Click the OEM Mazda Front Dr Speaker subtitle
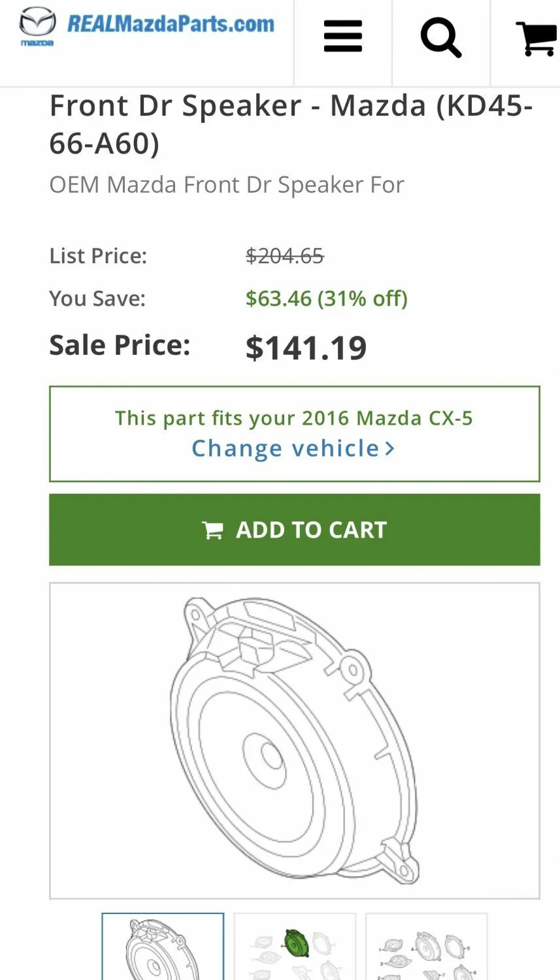This screenshot has height=980, width=560. (227, 185)
